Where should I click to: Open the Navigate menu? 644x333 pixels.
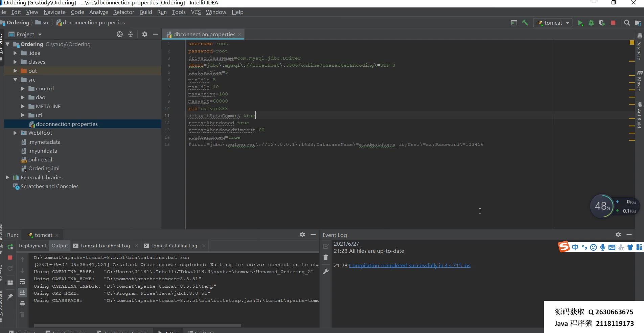click(54, 12)
